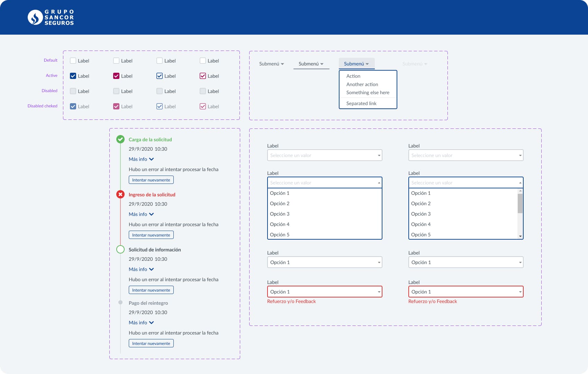Click the scrollbar thumb in right options list
The height and width of the screenshot is (374, 588).
[x=520, y=203]
